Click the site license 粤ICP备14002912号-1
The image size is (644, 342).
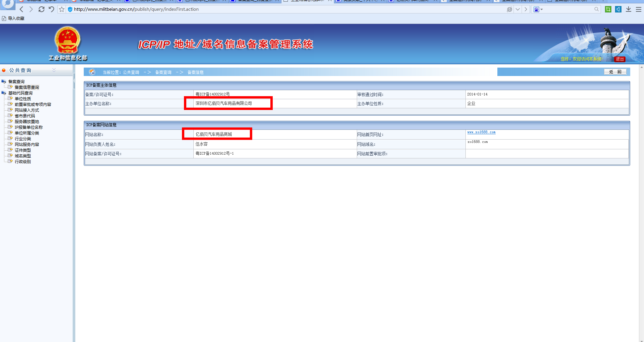coord(215,153)
